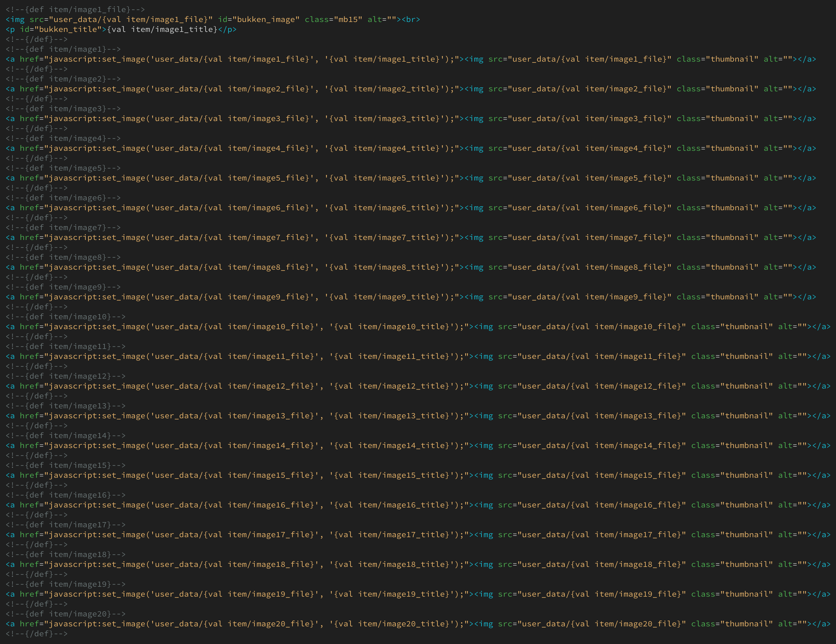Click the anchor line referencing image14_file
Viewport: 836px width, 644px height.
[418, 446]
